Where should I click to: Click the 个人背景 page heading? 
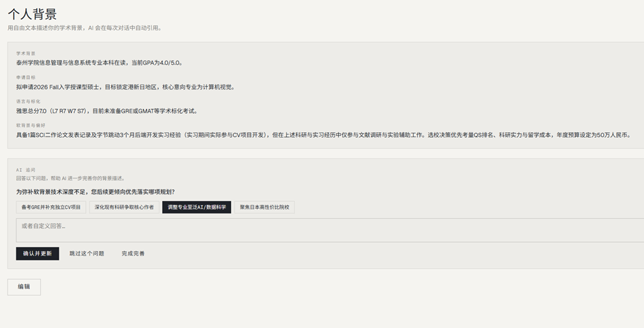click(x=32, y=14)
